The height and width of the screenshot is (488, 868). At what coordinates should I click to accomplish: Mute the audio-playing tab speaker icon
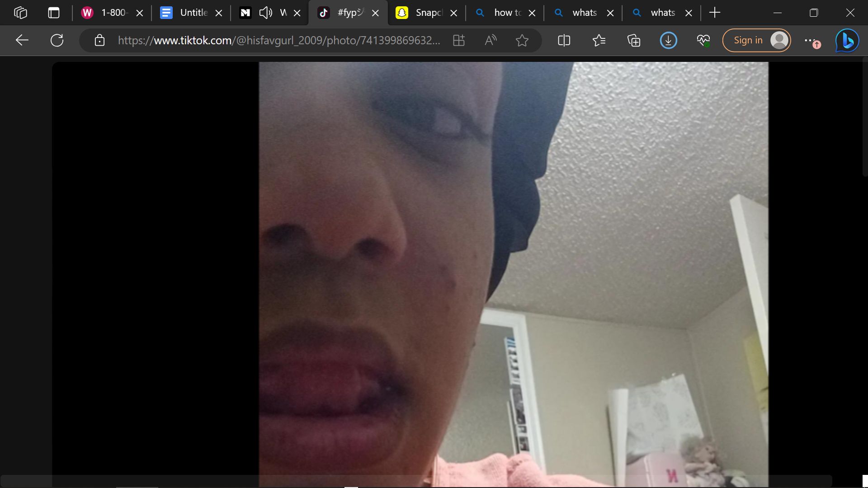coord(265,13)
